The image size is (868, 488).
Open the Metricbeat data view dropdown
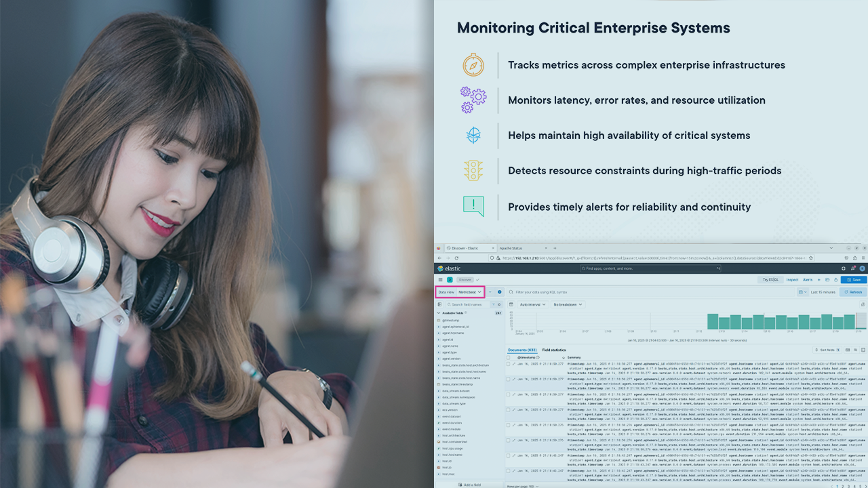(x=469, y=292)
